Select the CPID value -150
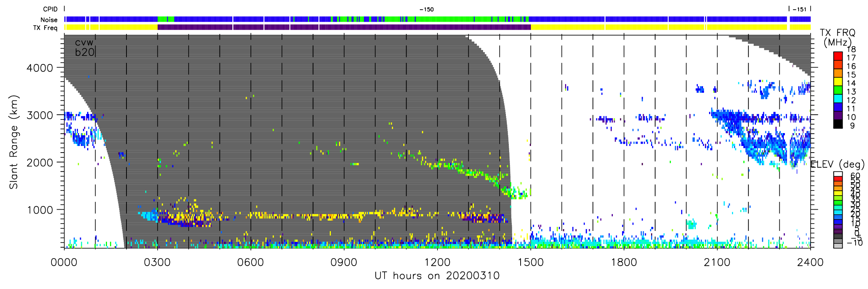 [426, 10]
